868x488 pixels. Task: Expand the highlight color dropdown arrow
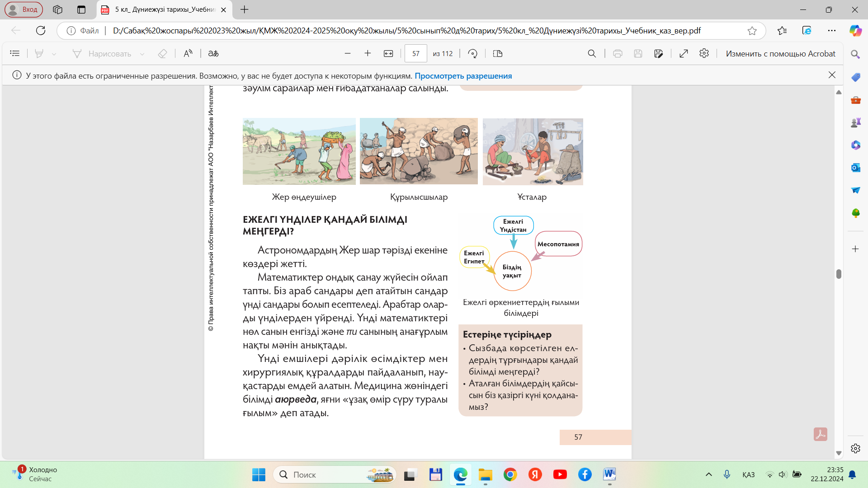coord(54,54)
